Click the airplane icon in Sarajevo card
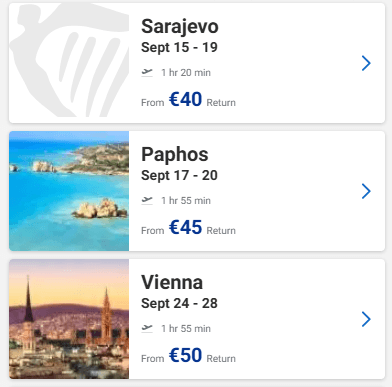Image resolution: width=392 pixels, height=387 pixels. (147, 72)
